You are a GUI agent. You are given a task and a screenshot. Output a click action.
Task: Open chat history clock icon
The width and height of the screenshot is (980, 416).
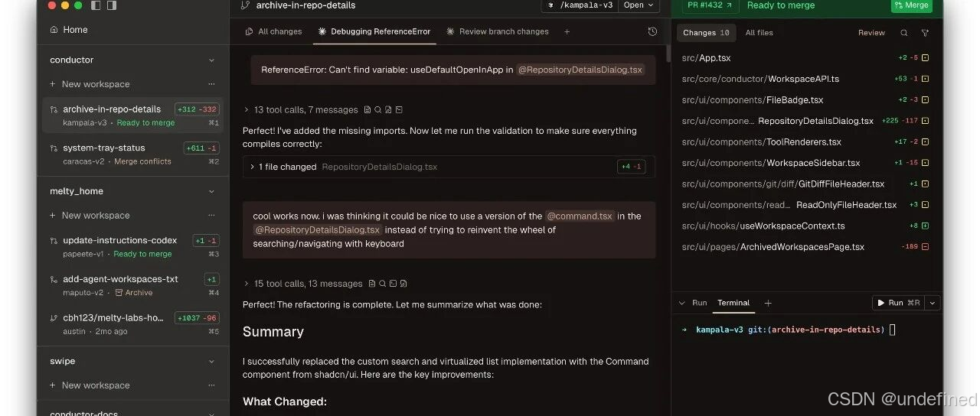point(652,31)
